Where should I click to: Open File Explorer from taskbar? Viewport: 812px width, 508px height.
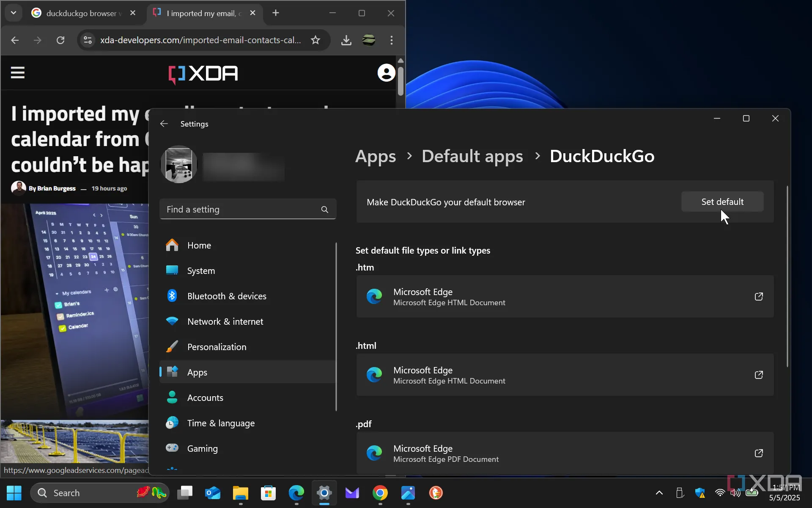[241, 493]
